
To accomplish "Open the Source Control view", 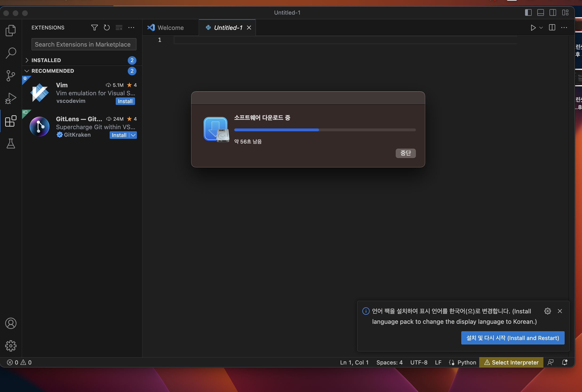I will click(11, 76).
